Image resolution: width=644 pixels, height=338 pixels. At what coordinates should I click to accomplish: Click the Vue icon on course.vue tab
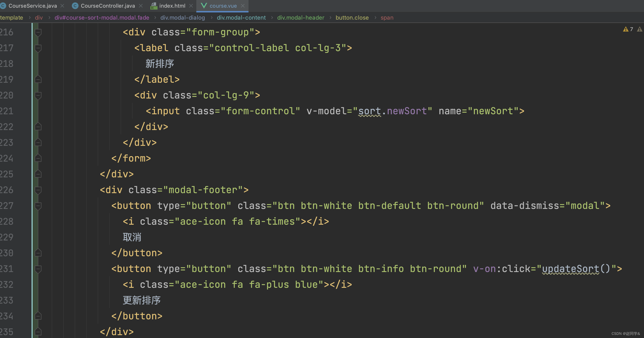204,6
